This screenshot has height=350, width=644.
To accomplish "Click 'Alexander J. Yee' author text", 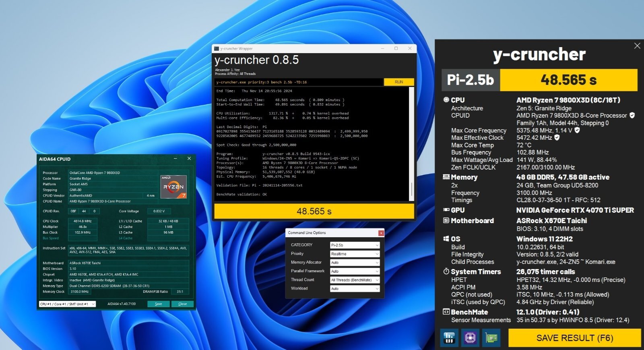I will pos(227,70).
